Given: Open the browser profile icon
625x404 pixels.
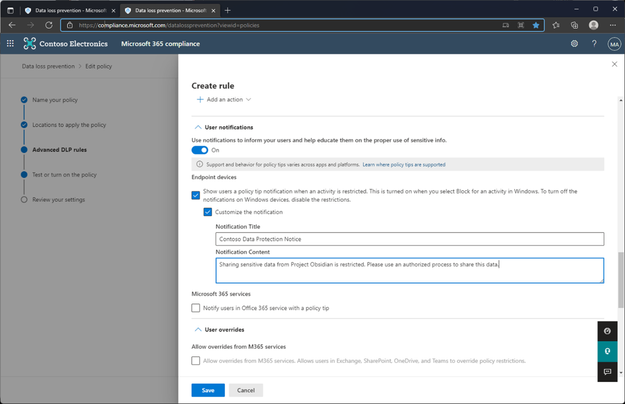Looking at the screenshot, I should coord(594,25).
